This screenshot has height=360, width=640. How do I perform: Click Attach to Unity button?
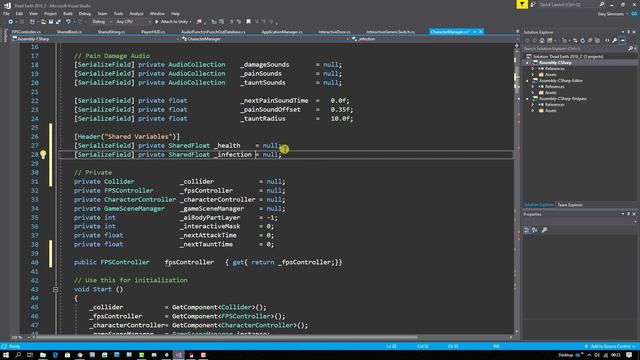point(171,22)
